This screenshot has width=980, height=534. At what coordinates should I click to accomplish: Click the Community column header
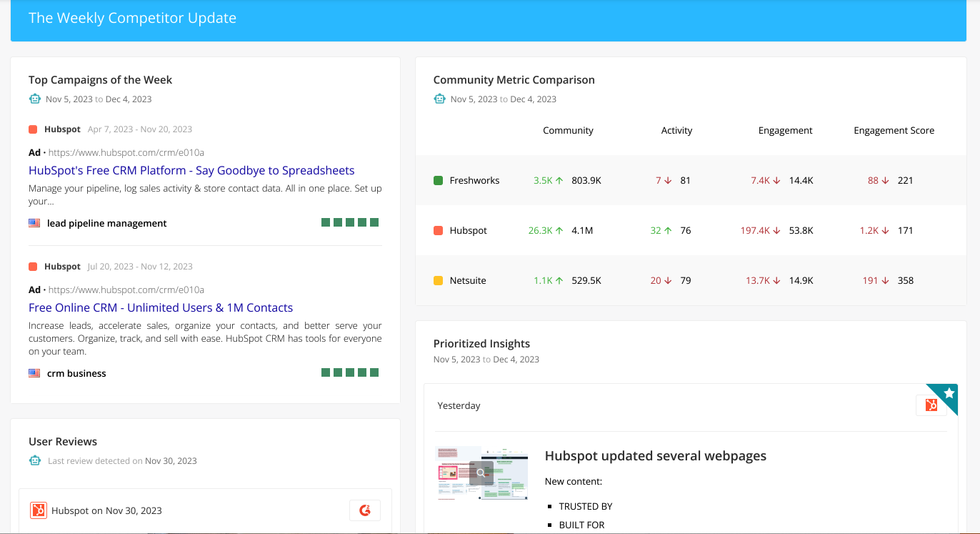click(x=568, y=130)
